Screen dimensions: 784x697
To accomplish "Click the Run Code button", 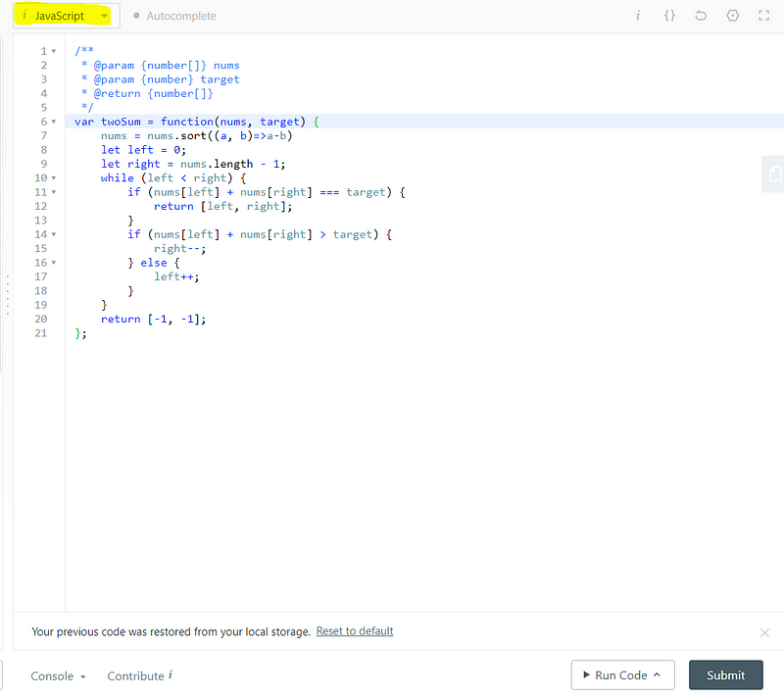I will 622,674.
